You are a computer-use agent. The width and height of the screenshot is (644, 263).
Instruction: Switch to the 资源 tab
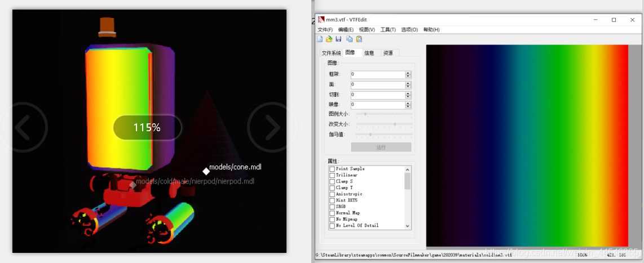(389, 53)
